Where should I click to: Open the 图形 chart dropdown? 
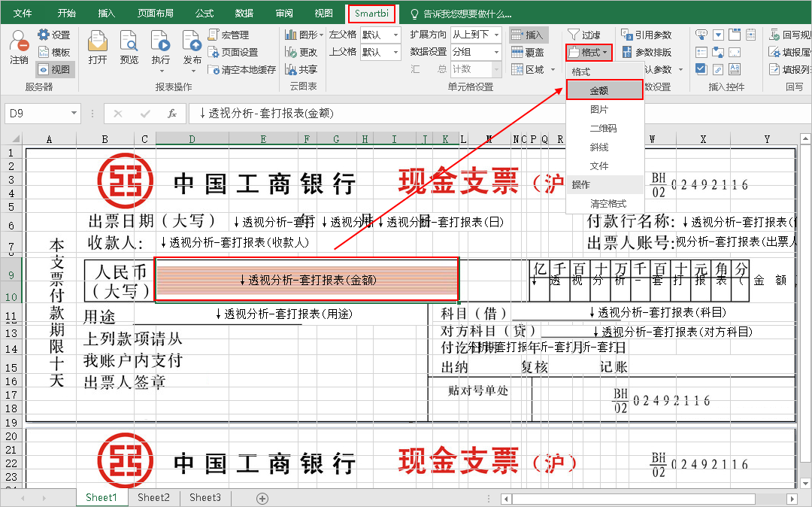[304, 35]
